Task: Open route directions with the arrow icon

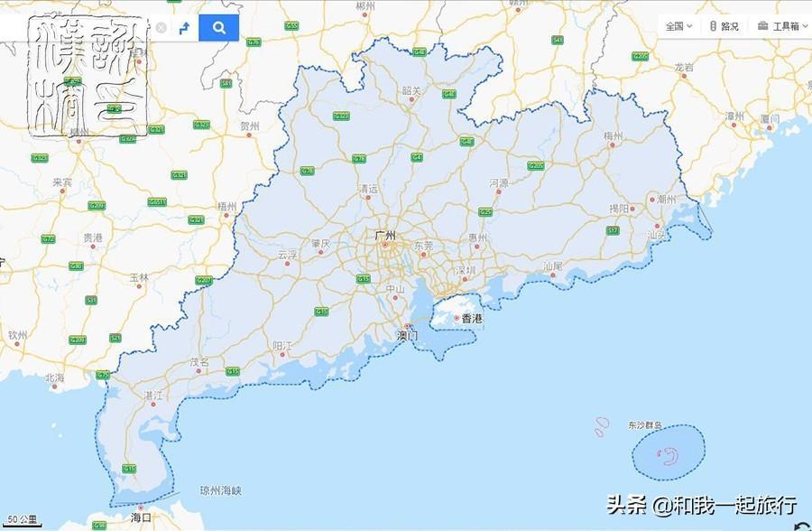Action: point(184,27)
